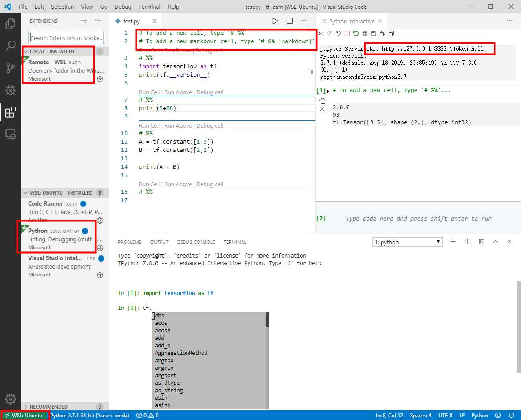Viewport: 521px width, 420px height.
Task: Switch to the DEBUG CONSOLE tab
Action: point(196,242)
